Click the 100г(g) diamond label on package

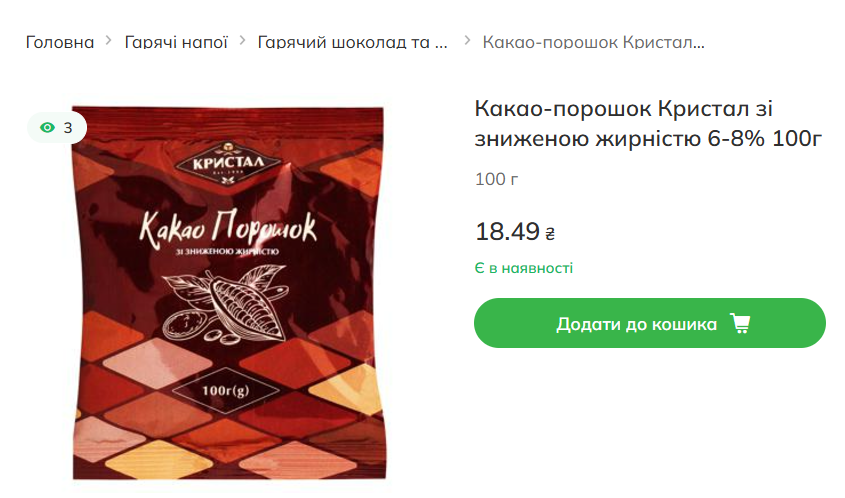click(225, 391)
